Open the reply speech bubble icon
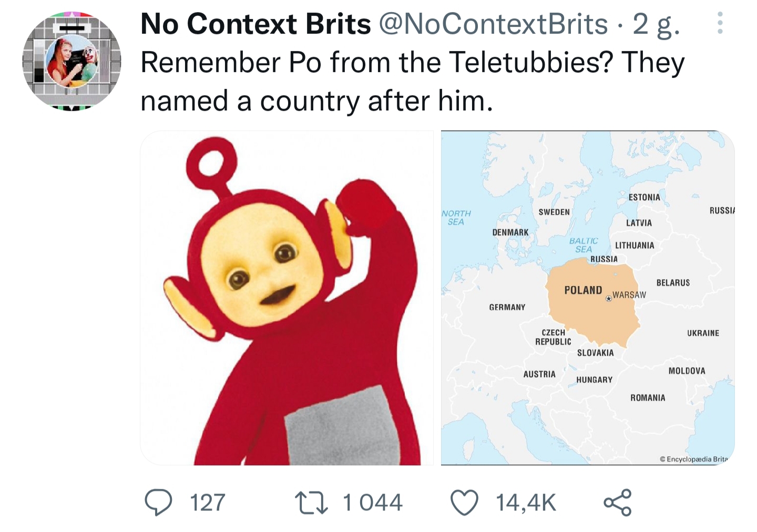The height and width of the screenshot is (532, 757). pos(158,502)
